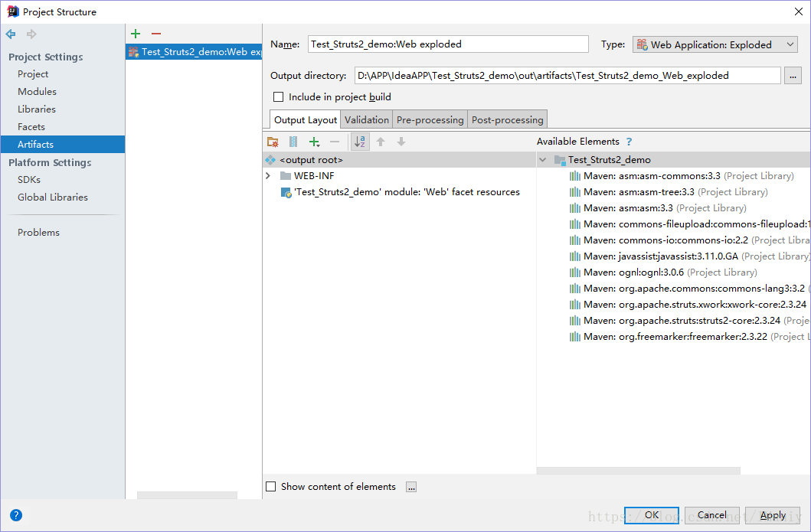Select 'Web' facet resources entry

point(401,192)
